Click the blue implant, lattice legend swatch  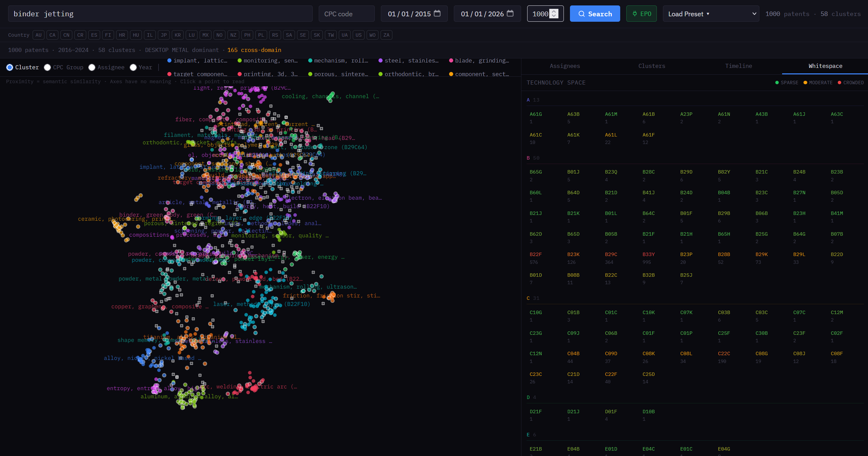(x=169, y=60)
